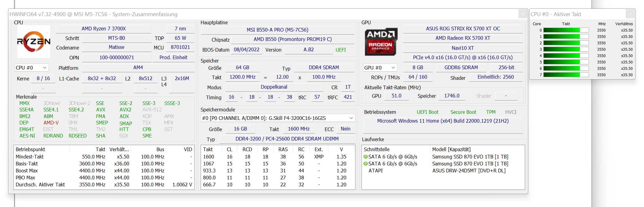Open the CPU #0 selector dropdown
This screenshot has width=644, height=207.
click(x=32, y=68)
